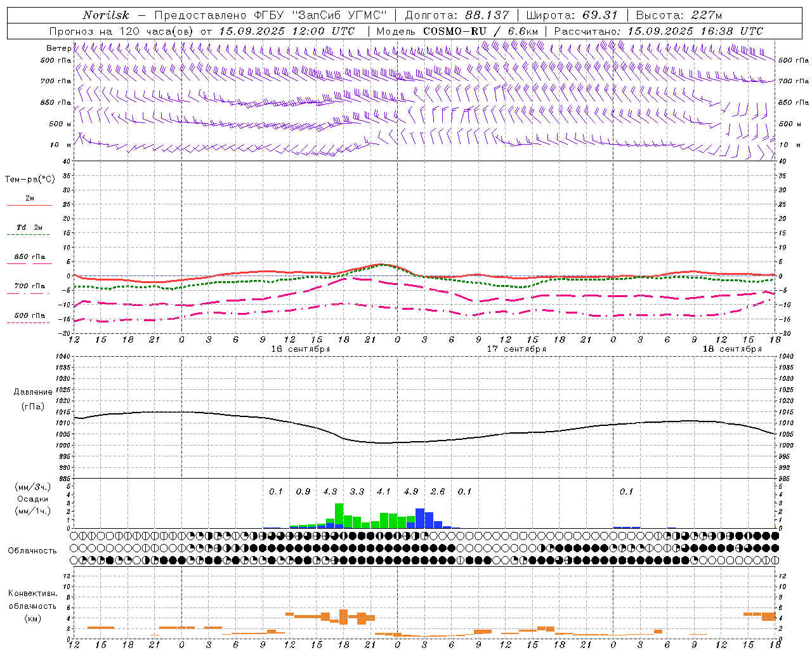Click the Облачность row label
The height and width of the screenshot is (650, 812).
click(32, 550)
